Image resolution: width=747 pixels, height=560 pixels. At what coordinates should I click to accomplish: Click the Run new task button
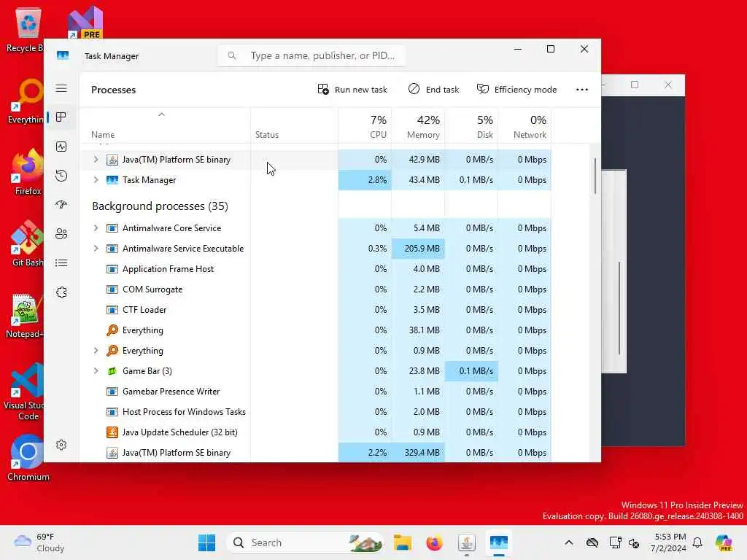pos(352,90)
